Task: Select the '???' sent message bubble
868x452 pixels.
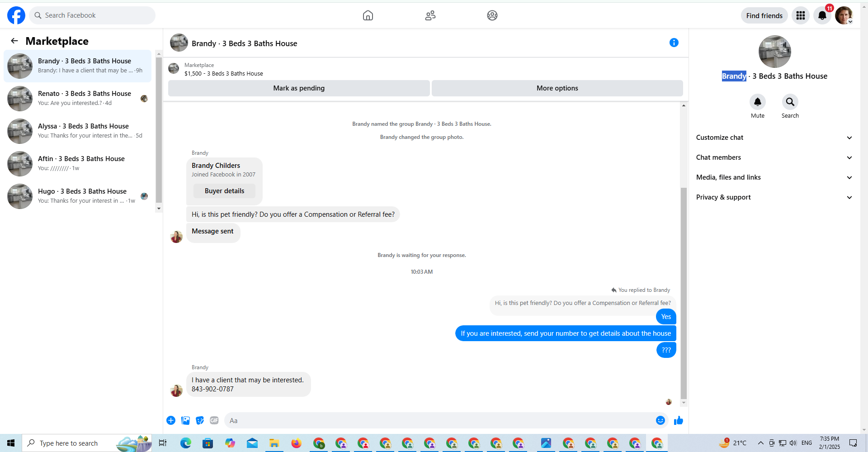Action: coord(666,350)
